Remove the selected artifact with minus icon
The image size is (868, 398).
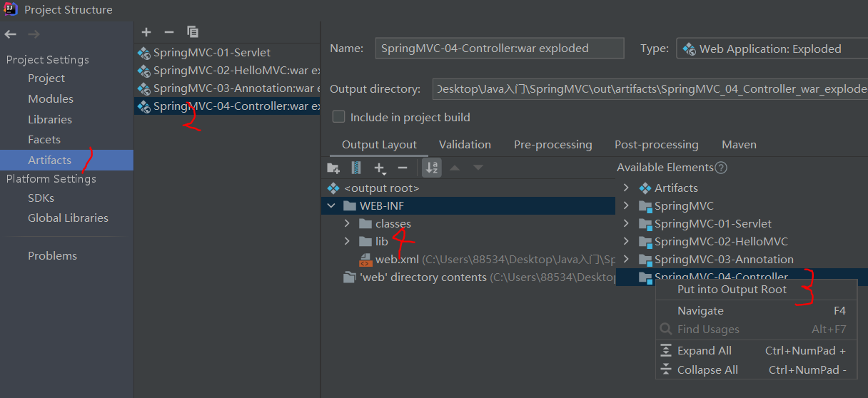point(169,32)
